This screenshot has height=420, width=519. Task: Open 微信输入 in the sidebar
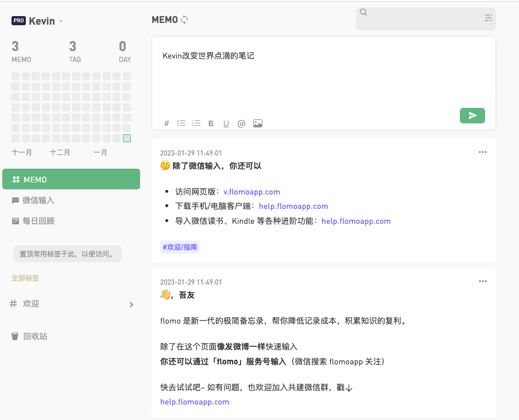[33, 200]
